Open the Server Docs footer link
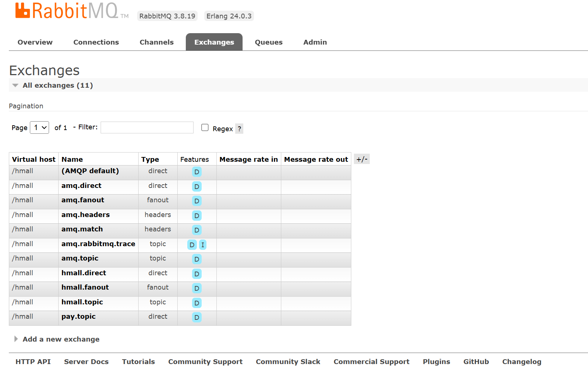The height and width of the screenshot is (374, 588). point(86,362)
